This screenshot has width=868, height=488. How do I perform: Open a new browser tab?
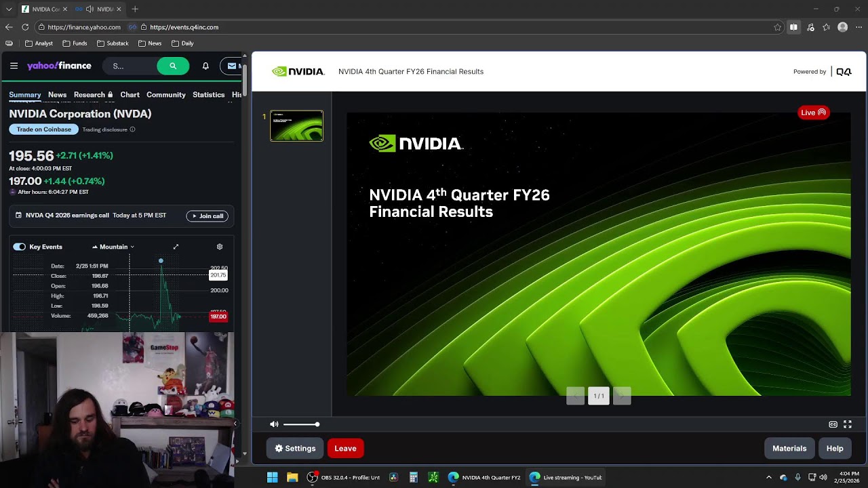click(x=135, y=9)
